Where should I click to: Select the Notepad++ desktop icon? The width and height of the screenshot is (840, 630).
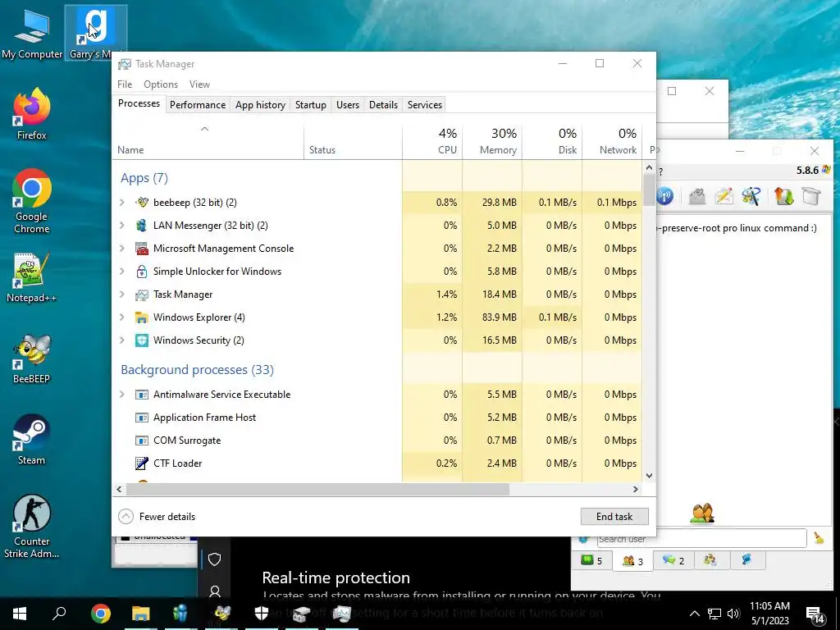[32, 277]
